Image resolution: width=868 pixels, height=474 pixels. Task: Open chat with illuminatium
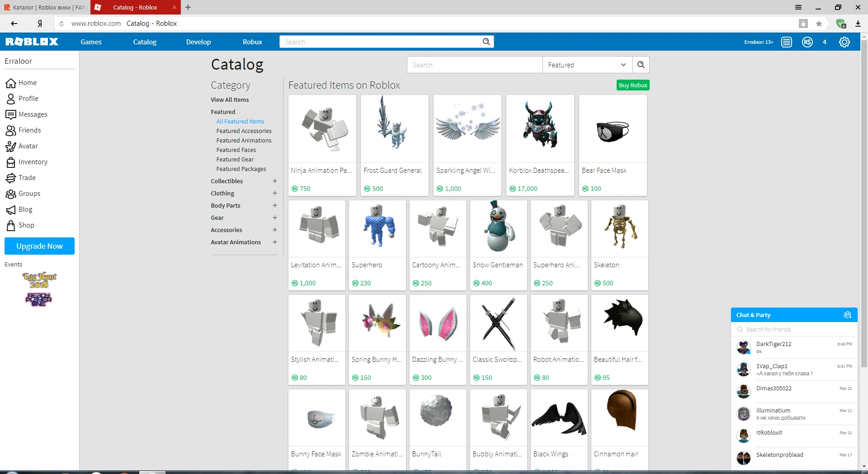pyautogui.click(x=794, y=414)
